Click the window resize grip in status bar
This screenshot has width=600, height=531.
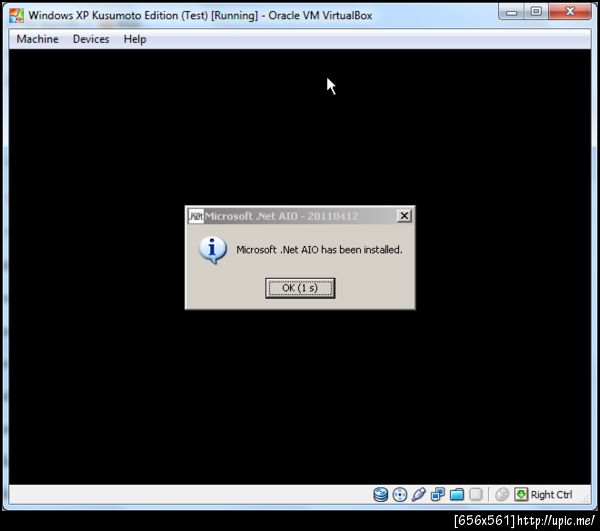[x=585, y=498]
